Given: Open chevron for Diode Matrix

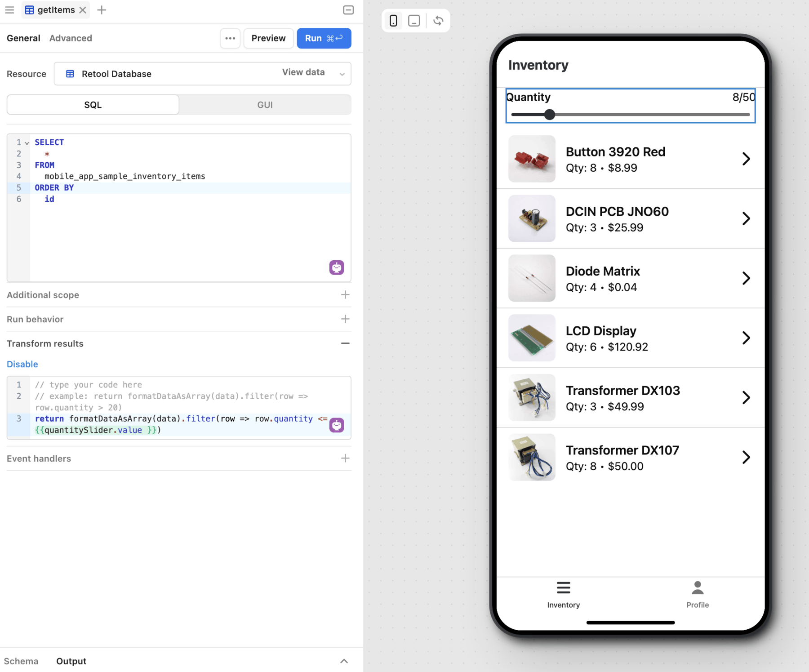Looking at the screenshot, I should point(746,278).
